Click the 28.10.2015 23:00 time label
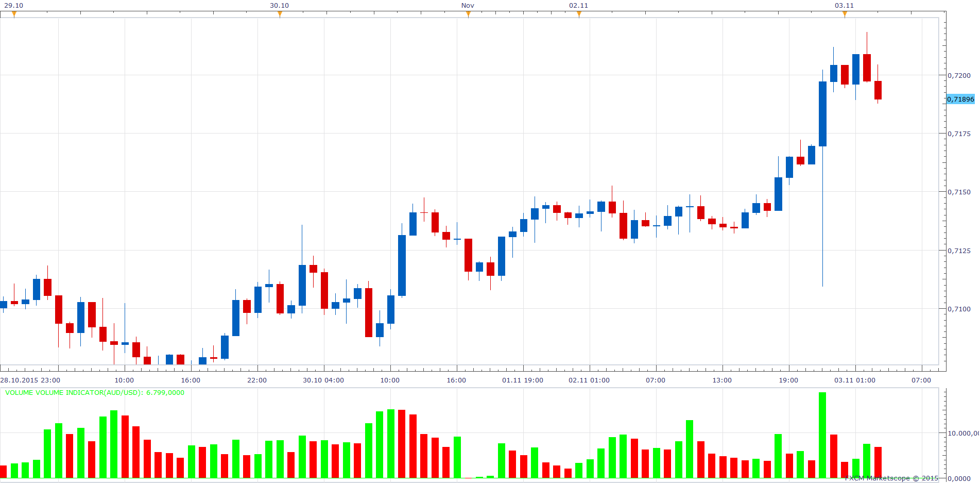Image resolution: width=980 pixels, height=483 pixels. [30, 380]
